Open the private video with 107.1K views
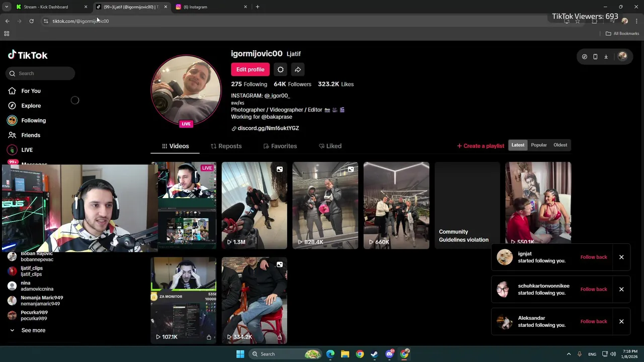The width and height of the screenshot is (644, 362). coord(184,301)
